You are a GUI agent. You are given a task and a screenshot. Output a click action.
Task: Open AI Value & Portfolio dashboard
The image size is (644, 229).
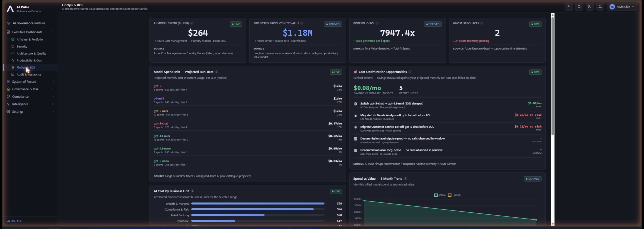29,39
